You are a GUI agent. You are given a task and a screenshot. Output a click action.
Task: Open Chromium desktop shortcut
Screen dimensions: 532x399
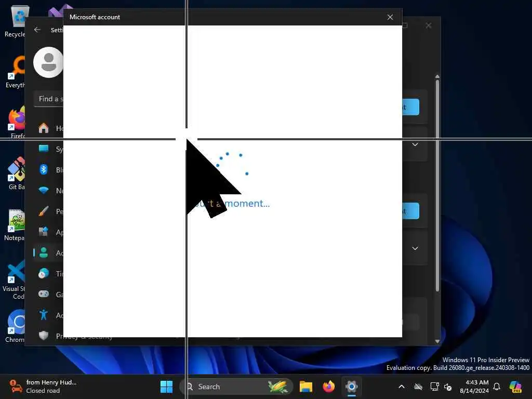coord(15,326)
